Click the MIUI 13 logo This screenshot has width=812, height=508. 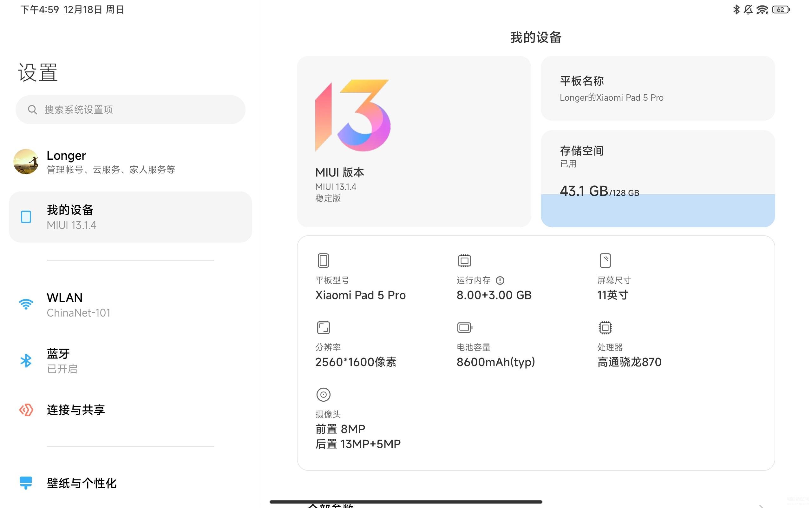click(x=353, y=115)
